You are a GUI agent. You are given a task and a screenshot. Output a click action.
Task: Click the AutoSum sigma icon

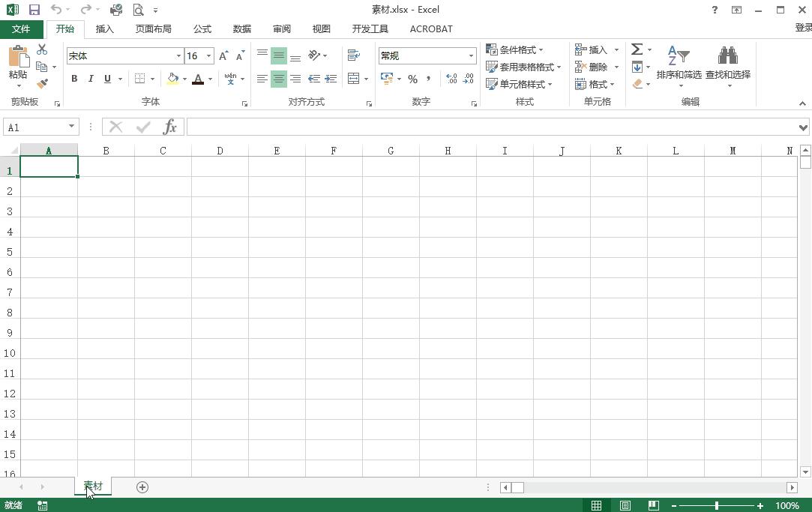click(x=637, y=49)
